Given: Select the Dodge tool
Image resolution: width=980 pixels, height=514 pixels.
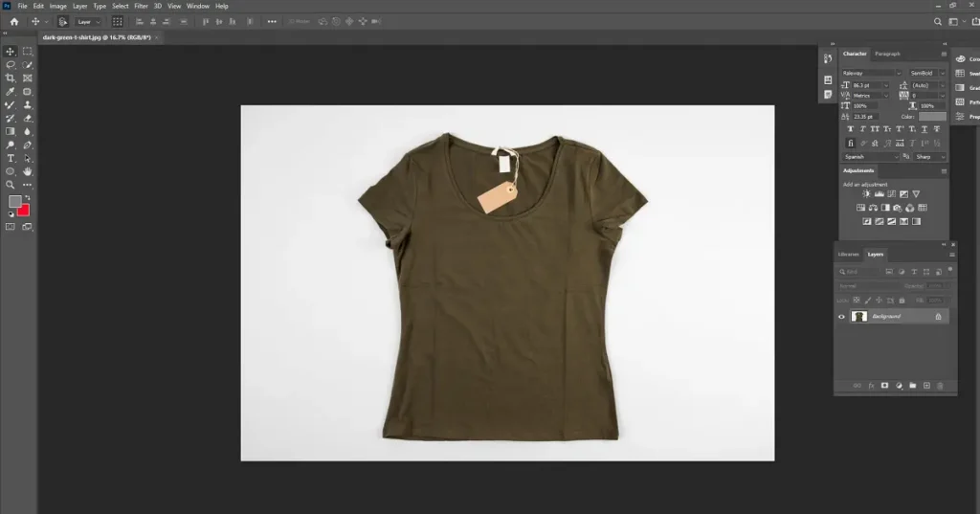Looking at the screenshot, I should (10, 145).
